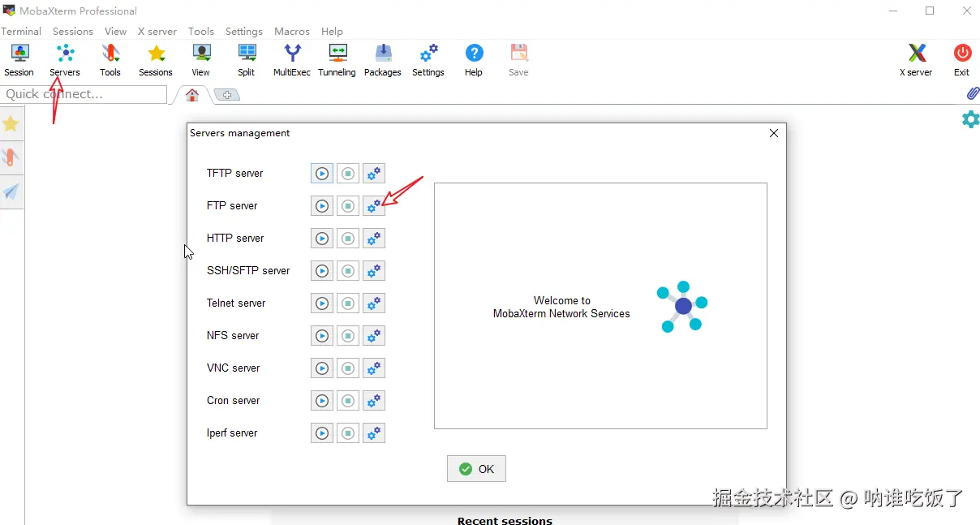Click the X server toolbar icon
Image resolution: width=980 pixels, height=525 pixels.
pyautogui.click(x=917, y=61)
